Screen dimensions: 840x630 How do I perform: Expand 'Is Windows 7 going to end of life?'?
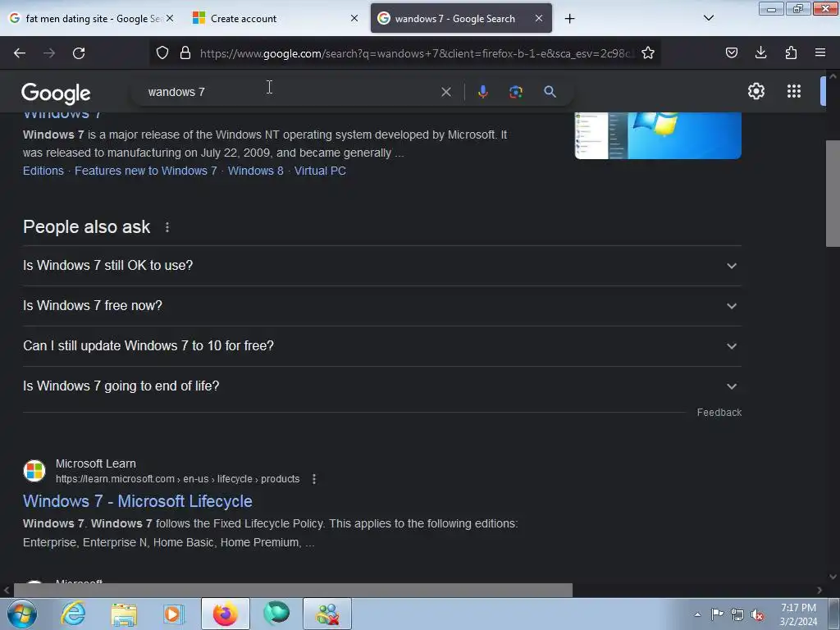[x=382, y=386]
